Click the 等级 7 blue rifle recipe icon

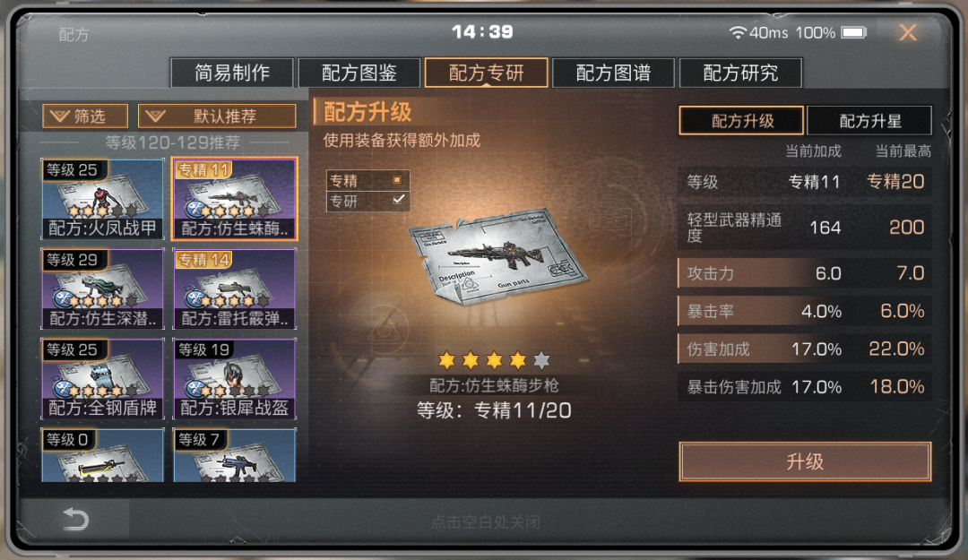[x=235, y=455]
